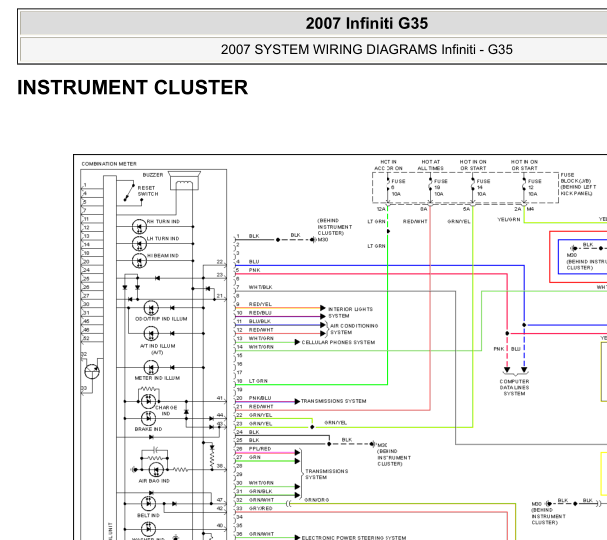The height and width of the screenshot is (540, 607).
Task: Click the CELLULAR PHONES SYSTEM label
Action: pos(338,342)
